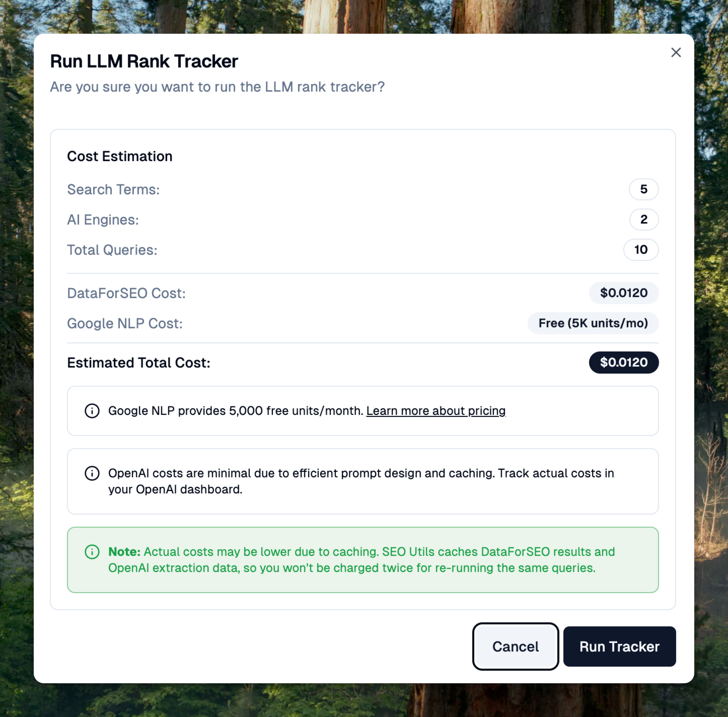The width and height of the screenshot is (728, 717).
Task: Click the Cost Estimation heading
Action: click(119, 156)
